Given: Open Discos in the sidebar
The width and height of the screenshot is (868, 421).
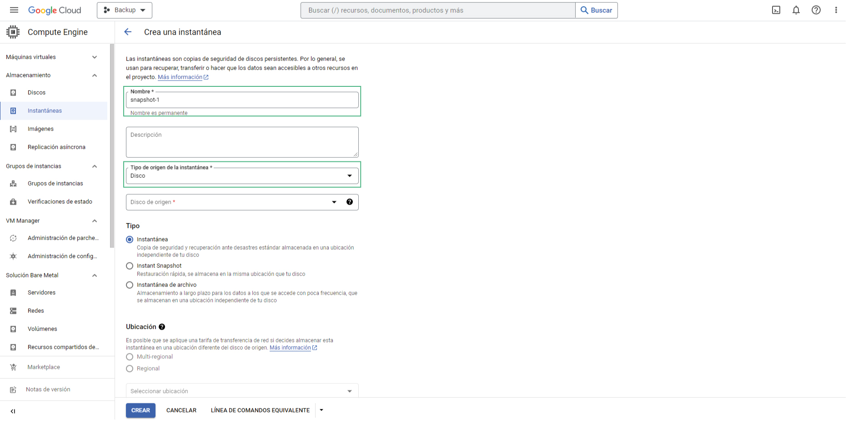Looking at the screenshot, I should 36,93.
